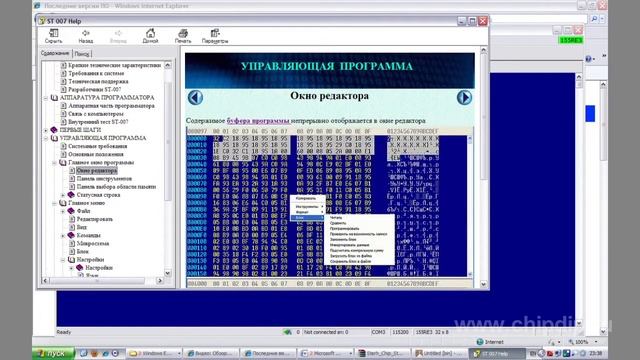The width and height of the screenshot is (640, 360).
Task: Click the contents tree scroll-up arrow
Action: tap(168, 65)
